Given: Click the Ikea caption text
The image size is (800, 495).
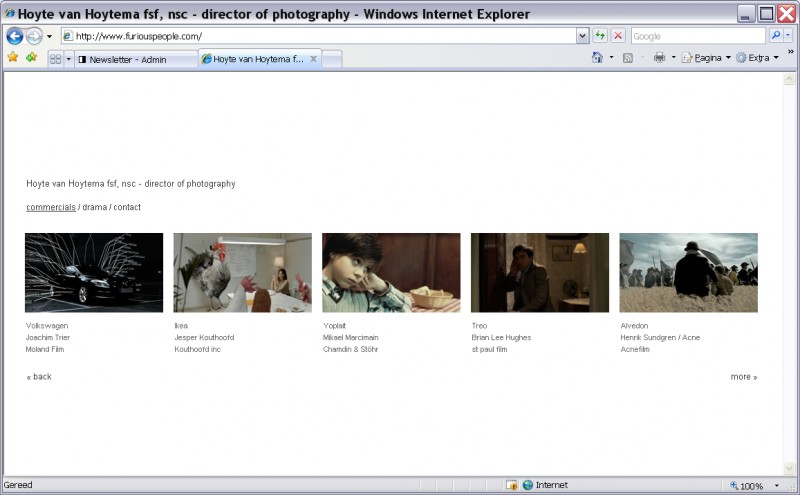Looking at the screenshot, I should pyautogui.click(x=181, y=326).
